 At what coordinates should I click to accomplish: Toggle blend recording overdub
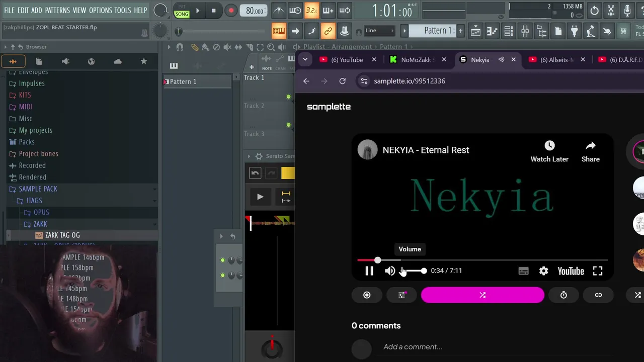(x=328, y=10)
